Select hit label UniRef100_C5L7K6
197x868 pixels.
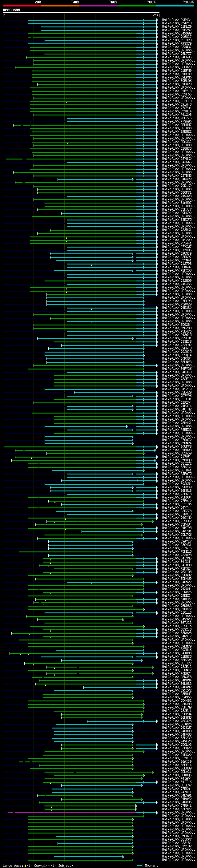pos(177,535)
